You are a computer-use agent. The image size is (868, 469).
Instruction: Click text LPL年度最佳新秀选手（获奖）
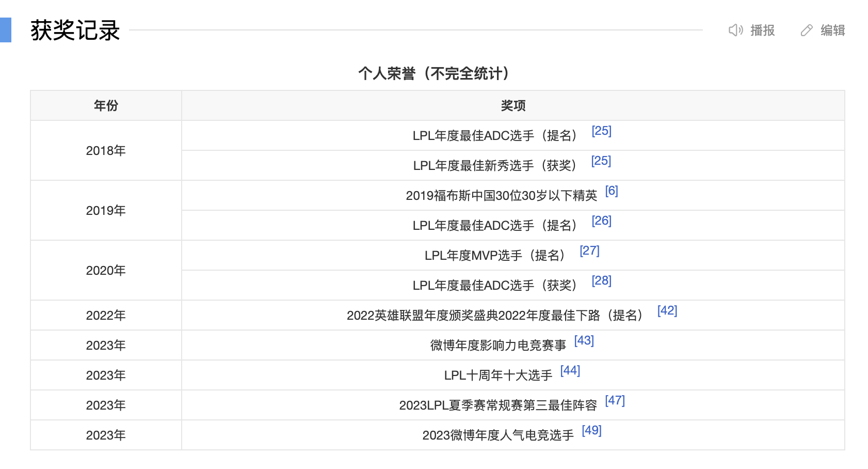point(496,165)
